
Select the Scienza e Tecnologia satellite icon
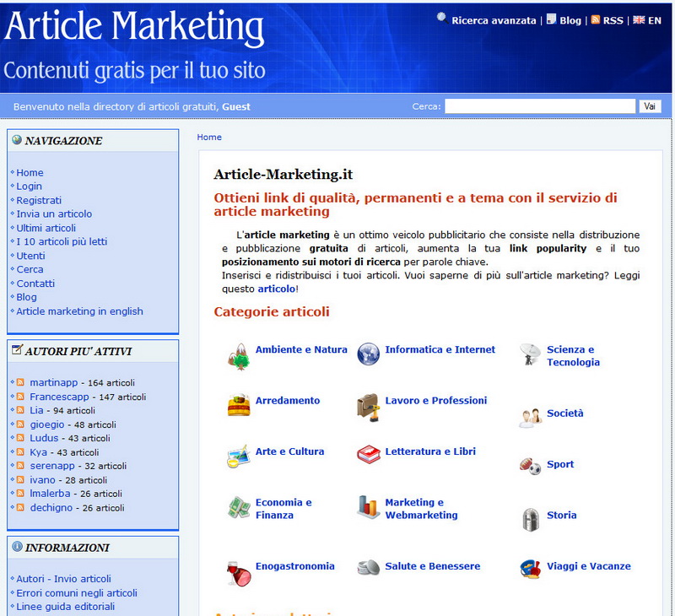[x=530, y=354]
